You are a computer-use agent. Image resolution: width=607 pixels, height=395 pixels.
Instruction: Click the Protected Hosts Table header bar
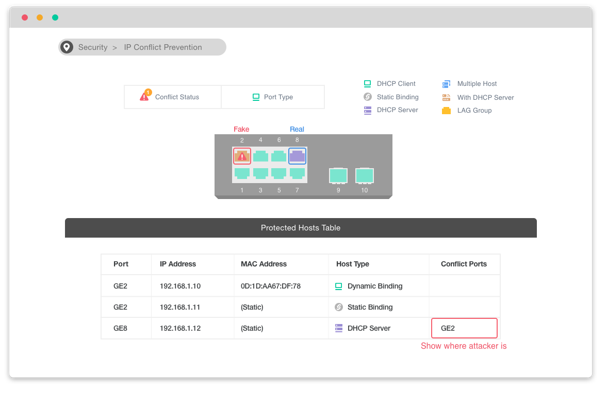point(301,228)
